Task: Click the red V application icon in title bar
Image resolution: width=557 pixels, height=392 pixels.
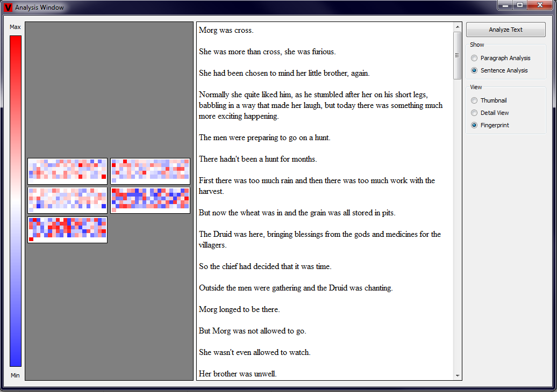Action: (8, 8)
